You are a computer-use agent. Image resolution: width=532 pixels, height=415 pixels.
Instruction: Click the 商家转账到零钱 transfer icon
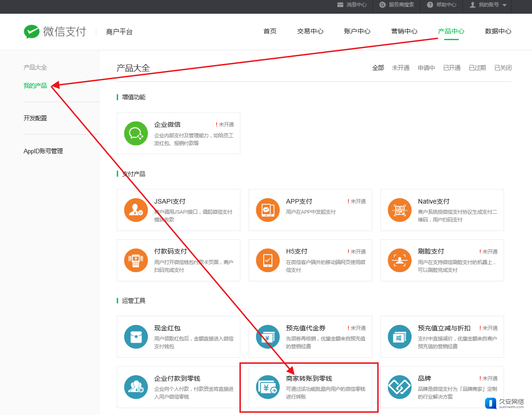click(268, 387)
